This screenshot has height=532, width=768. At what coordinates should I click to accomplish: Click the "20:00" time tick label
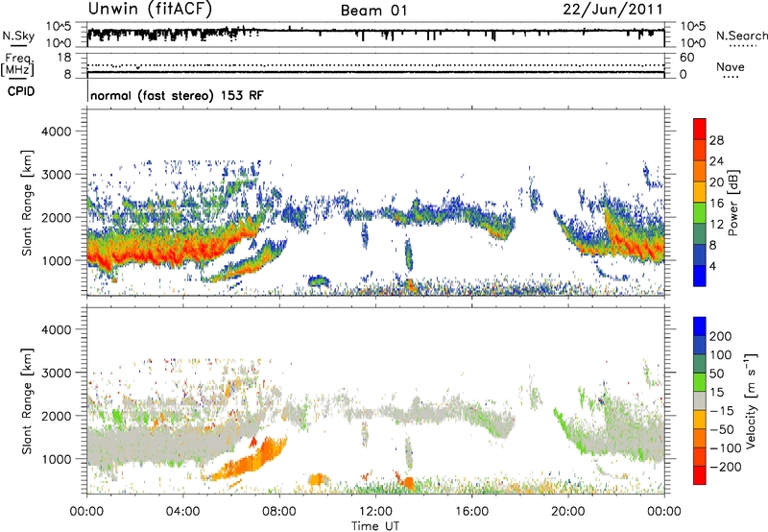[567, 512]
